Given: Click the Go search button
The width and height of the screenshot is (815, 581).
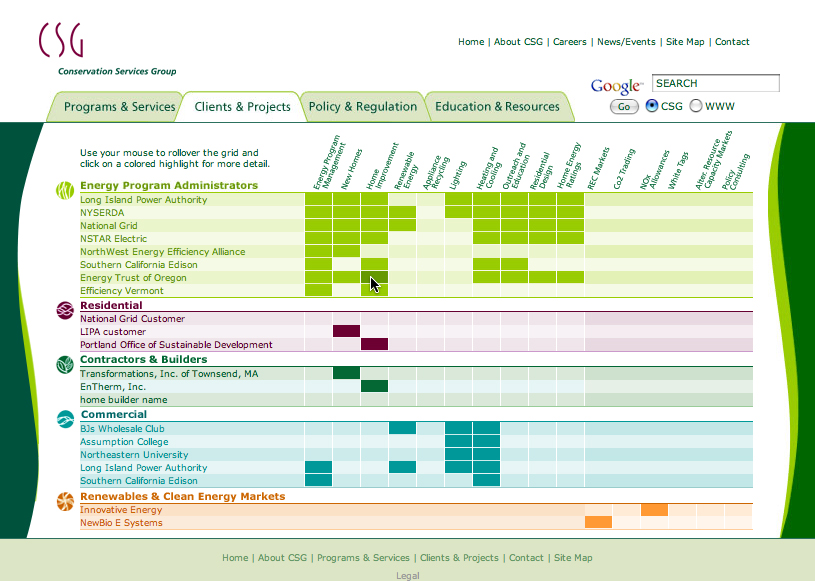Looking at the screenshot, I should point(624,107).
